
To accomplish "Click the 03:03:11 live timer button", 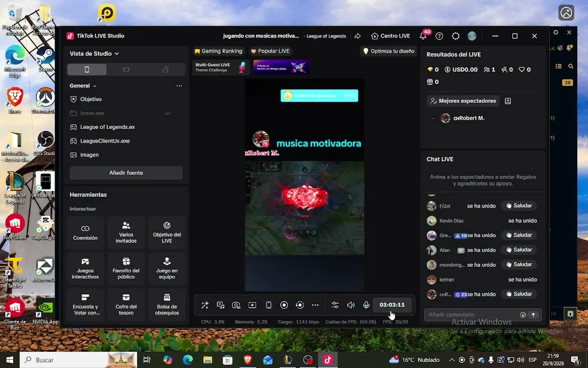I will point(392,305).
